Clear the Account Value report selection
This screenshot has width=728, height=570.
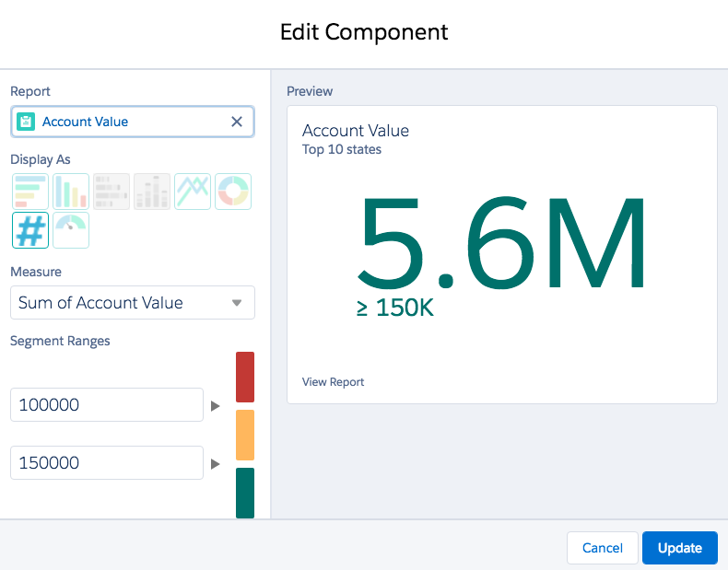click(x=237, y=122)
